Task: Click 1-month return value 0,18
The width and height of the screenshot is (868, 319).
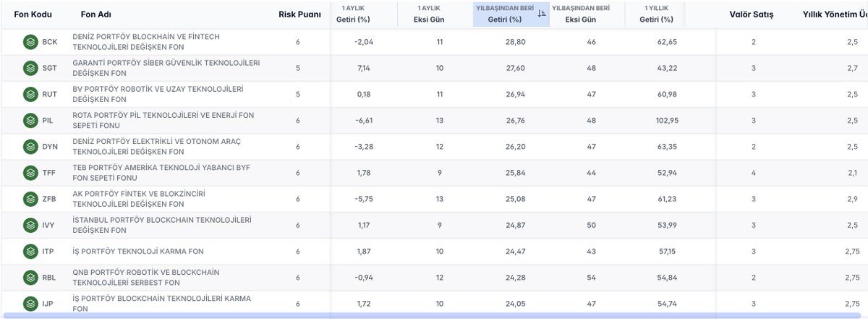Action: [x=365, y=94]
